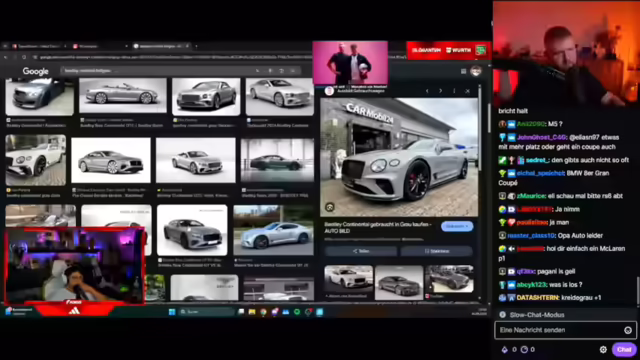
Task: Open abcyk123 chat username
Action: click(x=531, y=284)
